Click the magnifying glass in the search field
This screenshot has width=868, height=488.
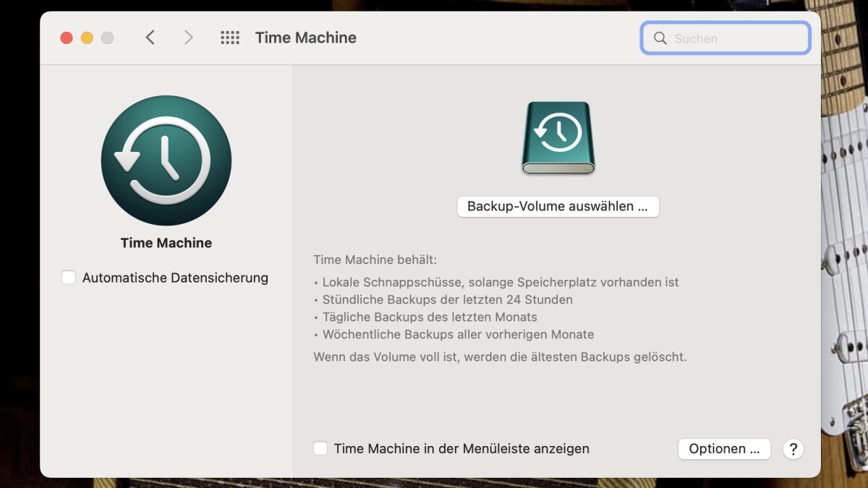pyautogui.click(x=660, y=38)
